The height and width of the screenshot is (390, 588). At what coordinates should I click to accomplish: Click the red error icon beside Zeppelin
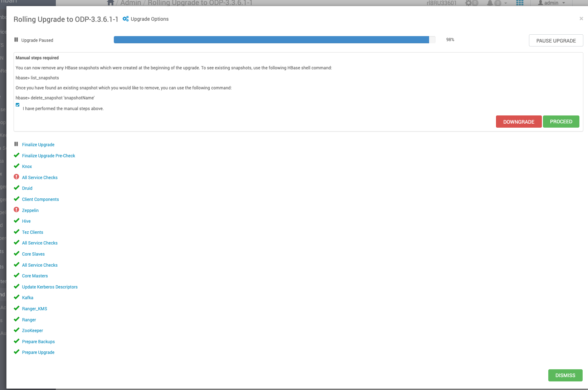click(16, 210)
